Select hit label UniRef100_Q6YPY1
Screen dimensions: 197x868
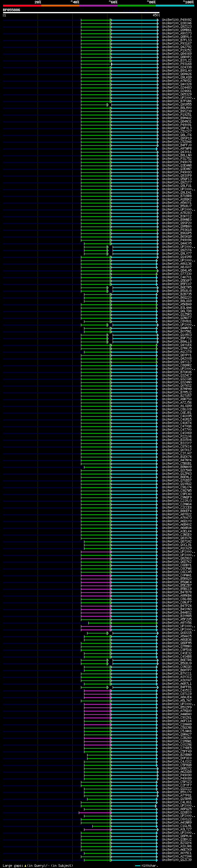click(177, 355)
